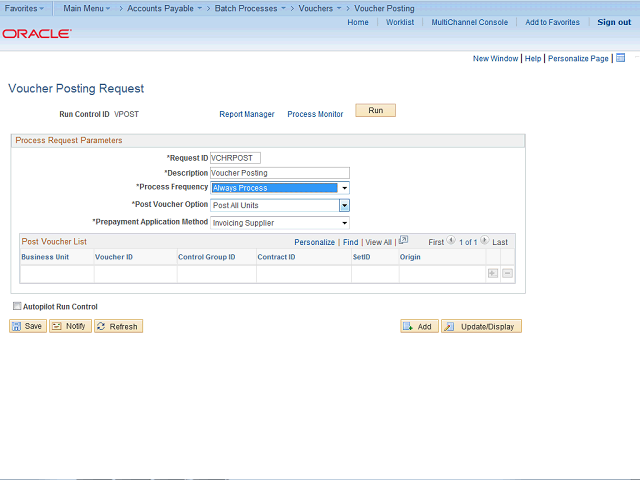Image resolution: width=640 pixels, height=480 pixels.
Task: Open Accounts Payable breadcrumb menu
Action: pos(164,8)
